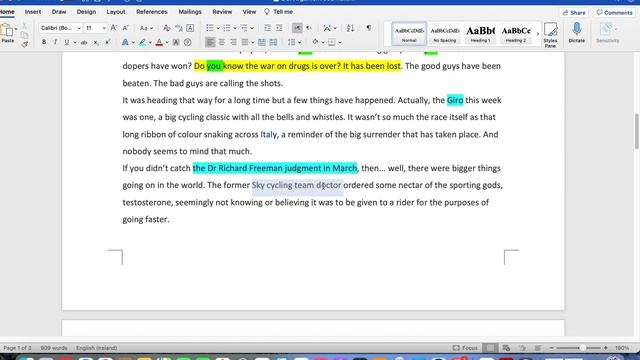Toggle left-to-right text direction
Screen dimensions: 640x360
tap(297, 28)
